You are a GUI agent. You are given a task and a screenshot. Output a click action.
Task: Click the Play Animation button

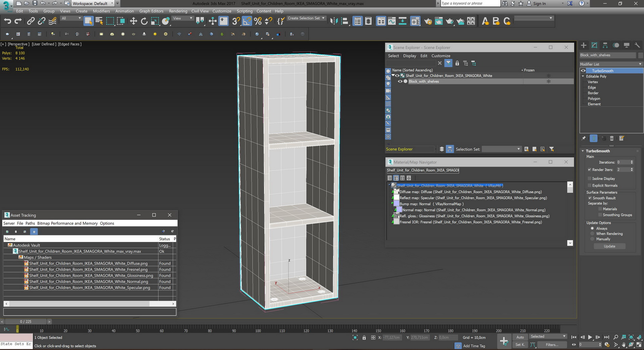point(590,337)
